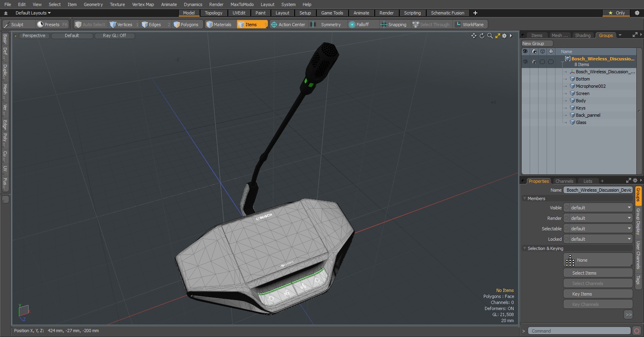Open Properties panel gear settings
The width and height of the screenshot is (644, 337).
pos(635,180)
